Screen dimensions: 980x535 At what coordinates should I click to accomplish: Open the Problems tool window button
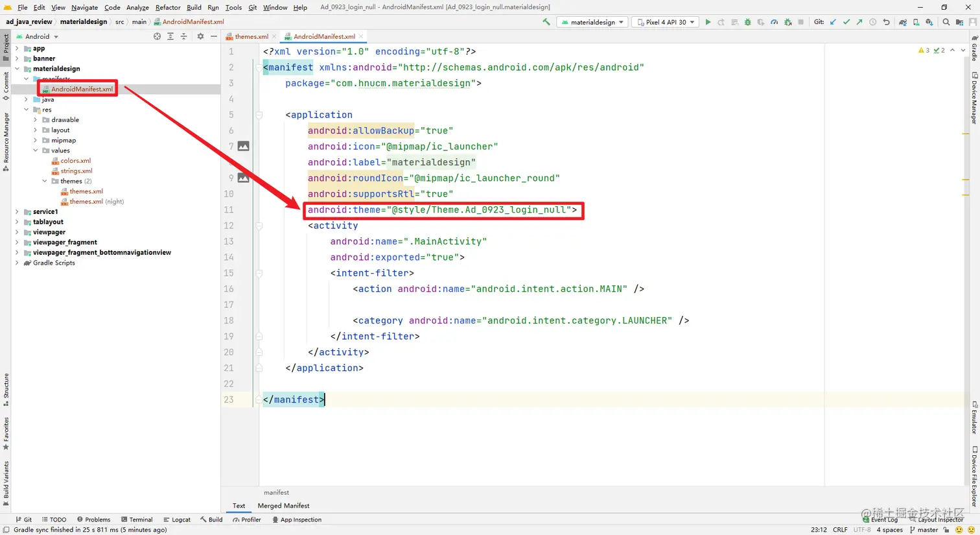(x=93, y=519)
